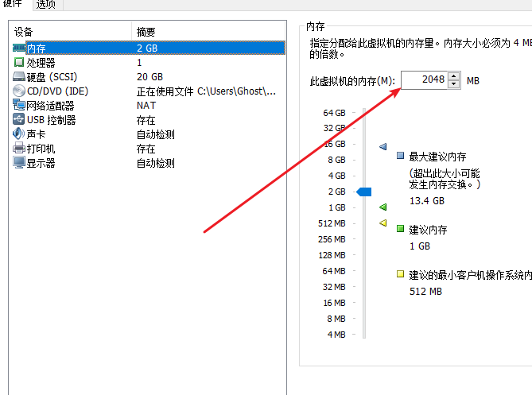Image resolution: width=532 pixels, height=395 pixels.
Task: Click the display (显示器) monitor icon
Action: 19,162
